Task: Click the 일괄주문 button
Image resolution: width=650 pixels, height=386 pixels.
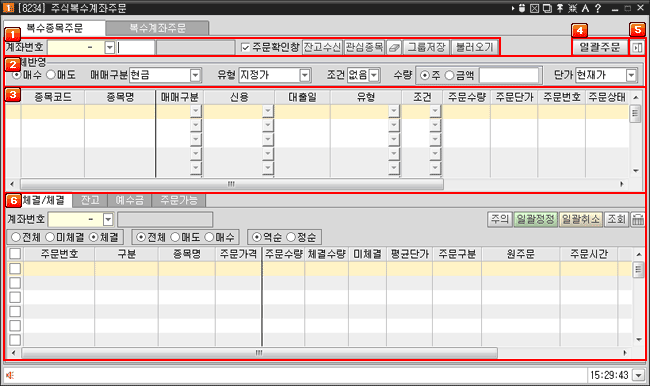Action: (x=599, y=48)
